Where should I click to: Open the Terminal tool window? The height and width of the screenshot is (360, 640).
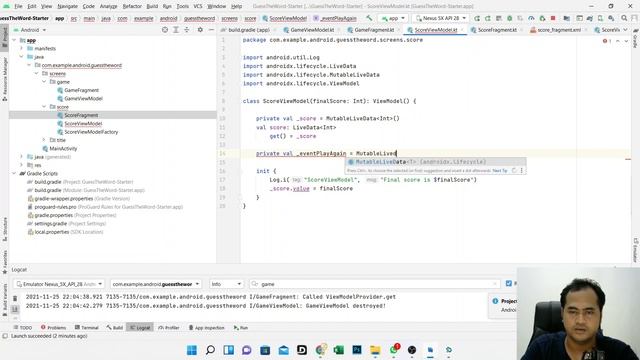pyautogui.click(x=87, y=327)
